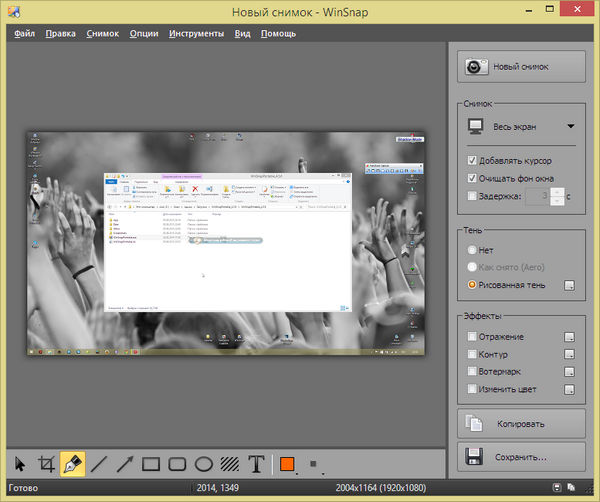Enable the Добавлять курсор checkbox

472,160
